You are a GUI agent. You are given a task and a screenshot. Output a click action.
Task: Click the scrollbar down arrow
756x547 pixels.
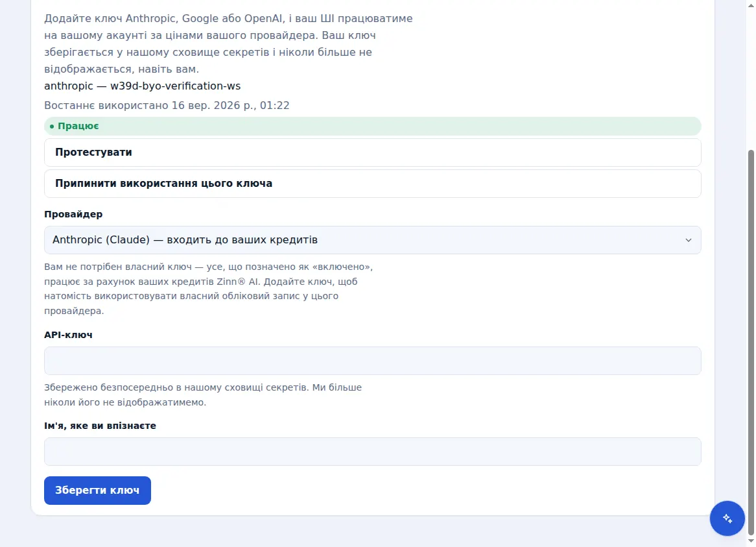[751, 542]
